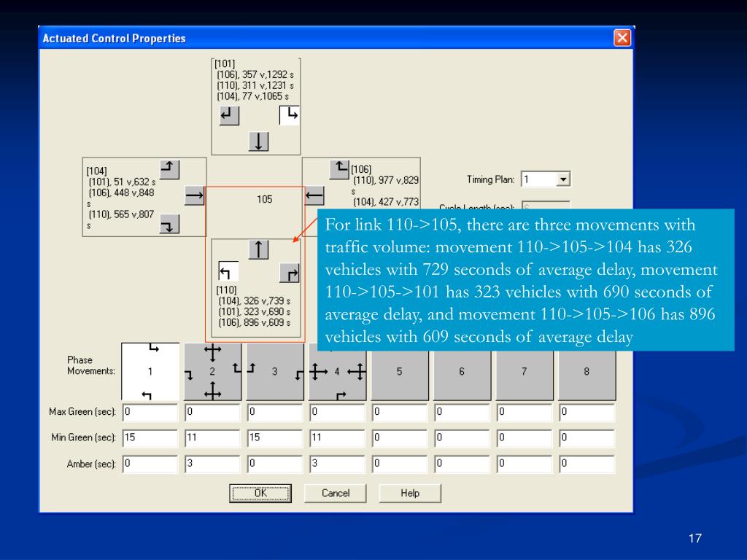Viewport: 747px width, 560px height.
Task: Click Amber field for phase 3
Action: coord(275,464)
